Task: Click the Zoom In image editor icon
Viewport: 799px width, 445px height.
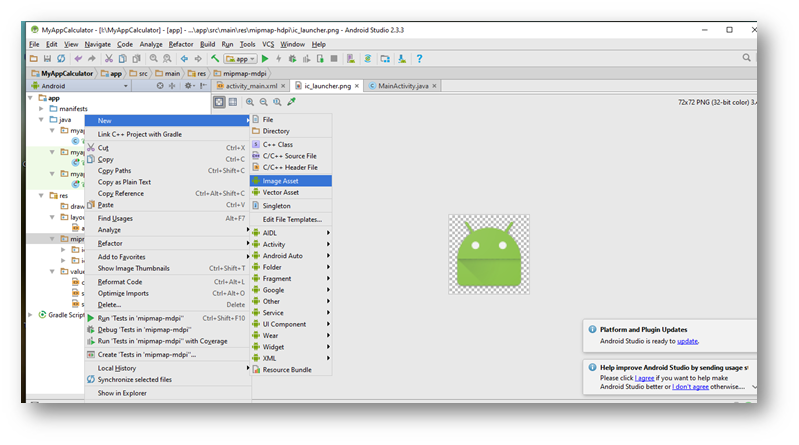Action: (x=250, y=102)
